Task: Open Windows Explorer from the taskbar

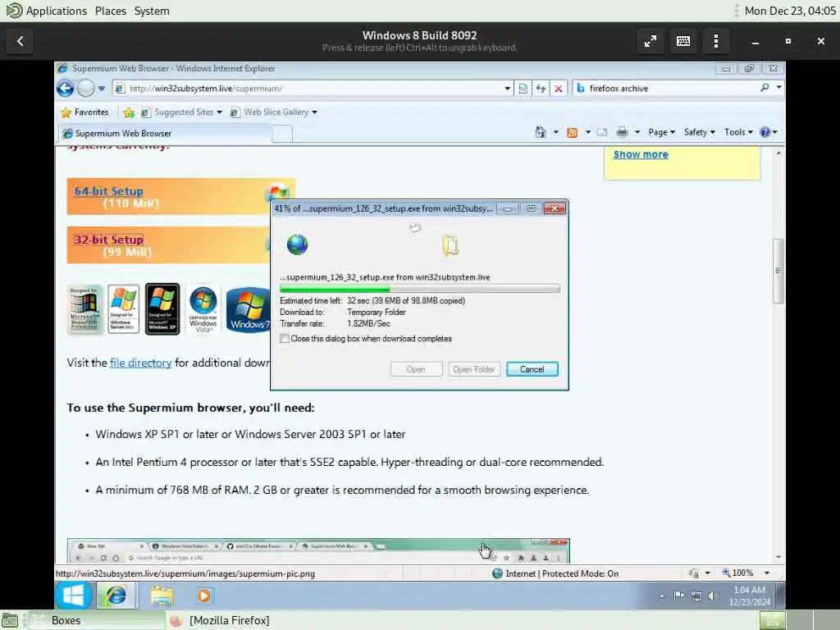Action: pos(162,596)
